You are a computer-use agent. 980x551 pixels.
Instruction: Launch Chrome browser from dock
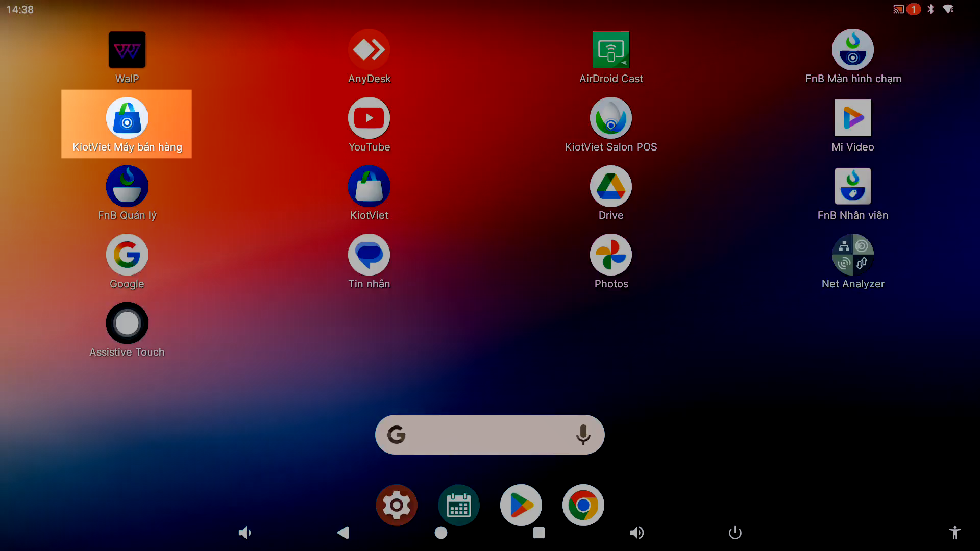click(583, 505)
